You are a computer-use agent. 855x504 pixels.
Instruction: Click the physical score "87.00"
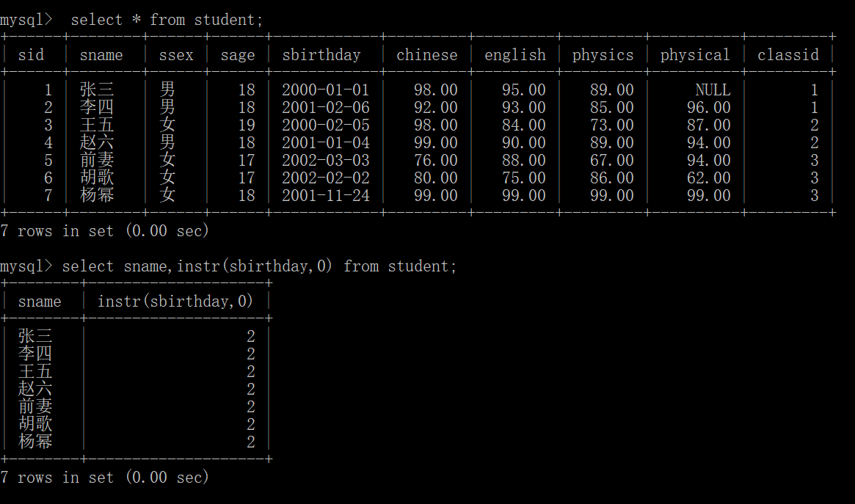[x=709, y=125]
